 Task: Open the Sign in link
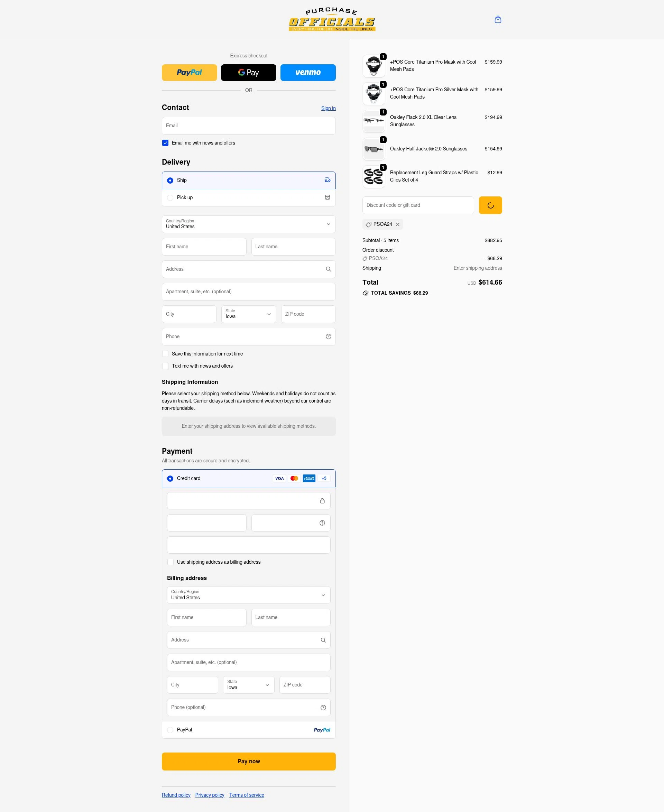pos(328,108)
